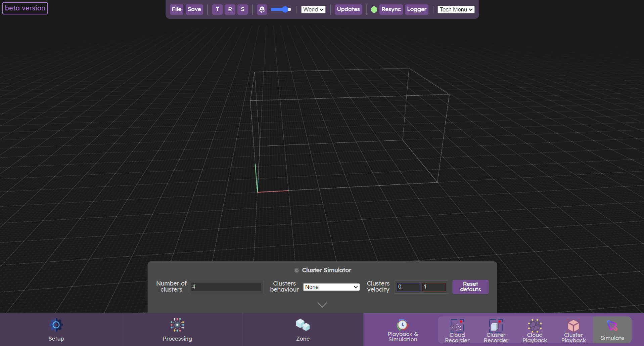Viewport: 644px width, 346px height.
Task: Click the Setup gear icon
Action: (56, 325)
